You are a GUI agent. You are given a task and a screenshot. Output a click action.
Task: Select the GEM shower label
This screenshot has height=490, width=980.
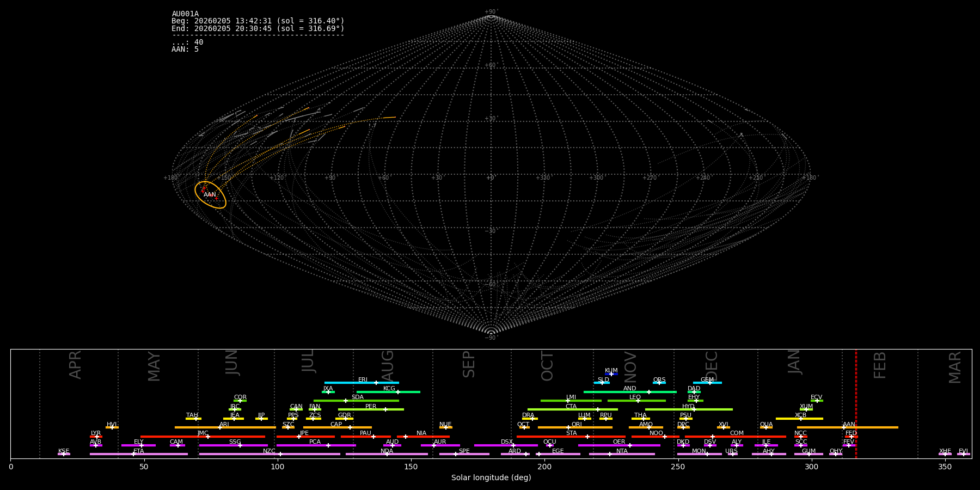707,380
